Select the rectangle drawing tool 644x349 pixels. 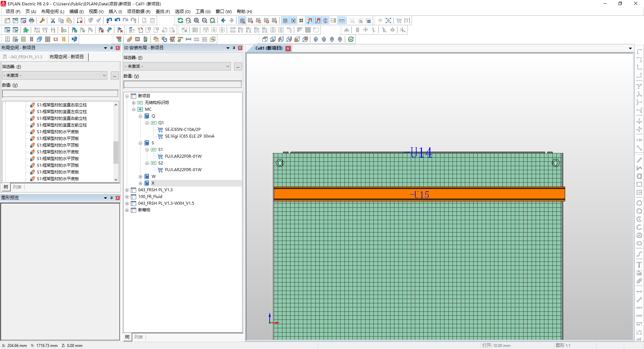(639, 184)
